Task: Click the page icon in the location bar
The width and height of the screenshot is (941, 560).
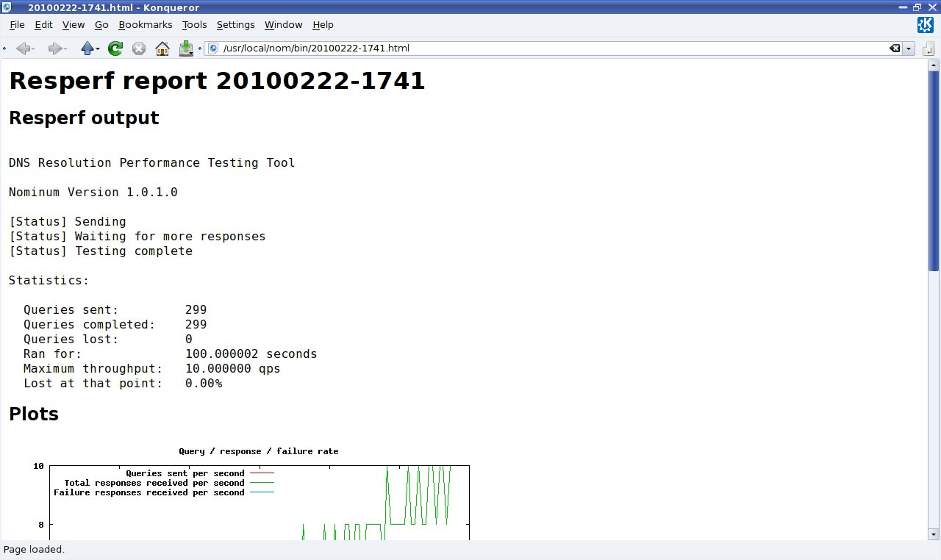Action: (x=214, y=49)
